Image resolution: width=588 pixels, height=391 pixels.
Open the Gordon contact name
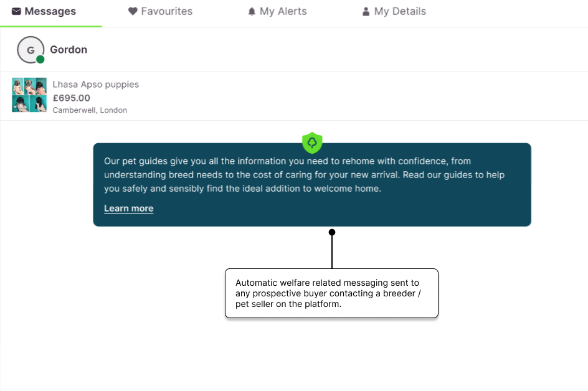click(x=69, y=50)
